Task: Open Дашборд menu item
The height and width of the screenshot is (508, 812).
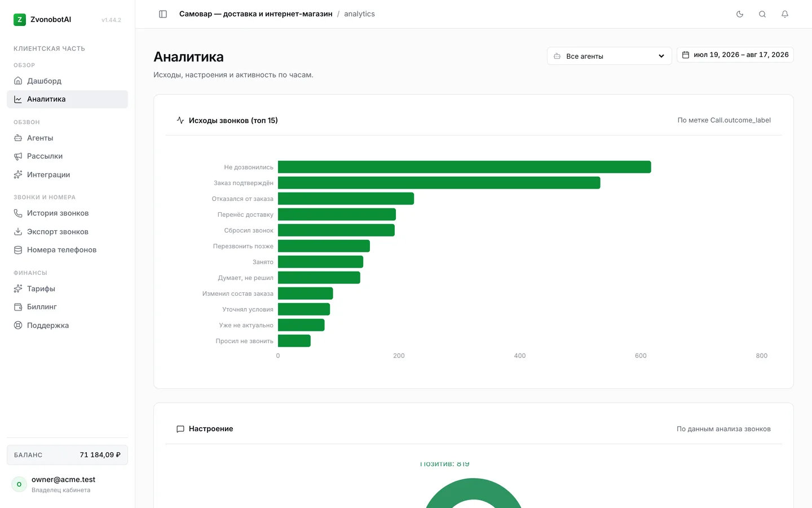Action: [x=67, y=81]
